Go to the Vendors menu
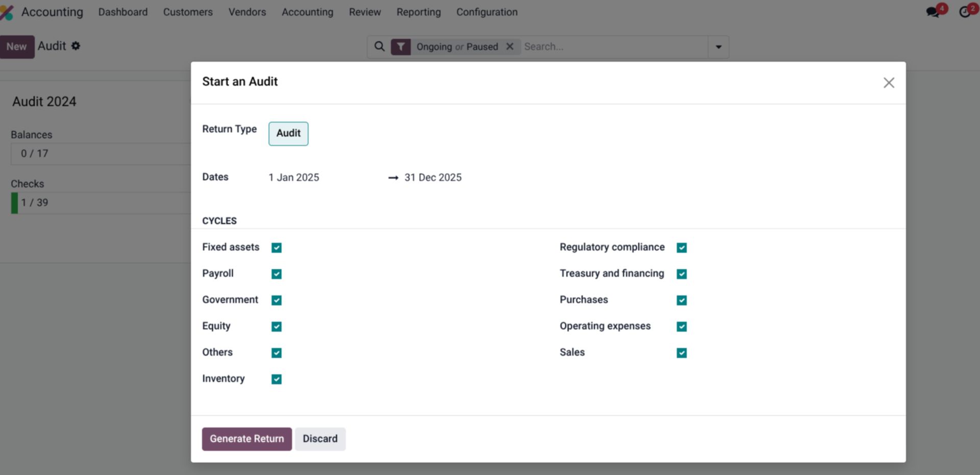 coord(247,12)
